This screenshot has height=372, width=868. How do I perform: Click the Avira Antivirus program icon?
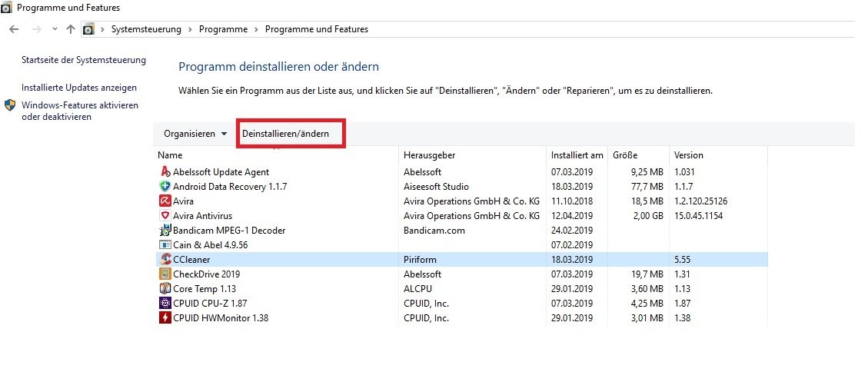pyautogui.click(x=165, y=215)
